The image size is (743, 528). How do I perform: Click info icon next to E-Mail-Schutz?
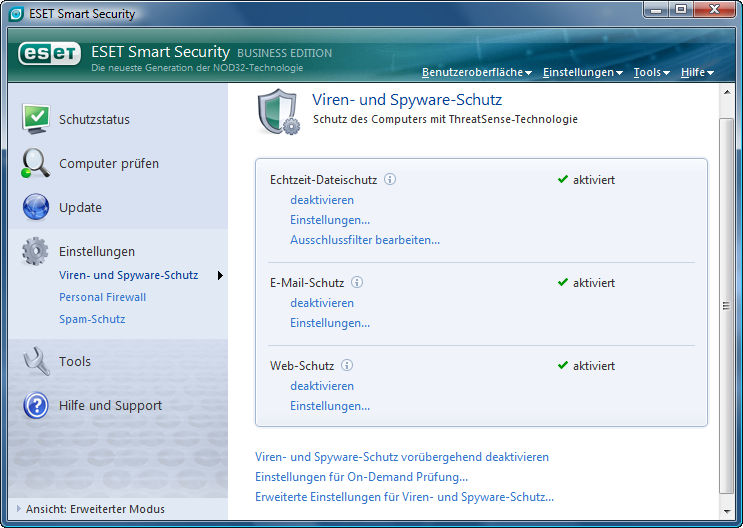357,282
